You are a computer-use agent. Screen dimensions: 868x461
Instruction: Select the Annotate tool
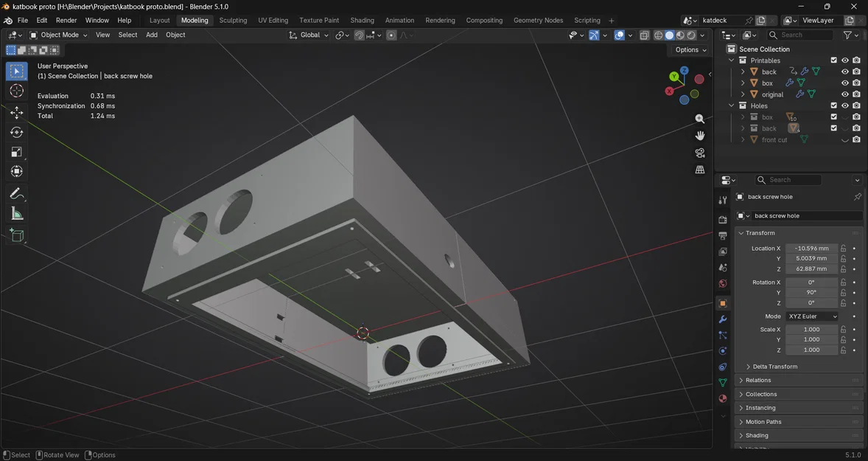[17, 194]
